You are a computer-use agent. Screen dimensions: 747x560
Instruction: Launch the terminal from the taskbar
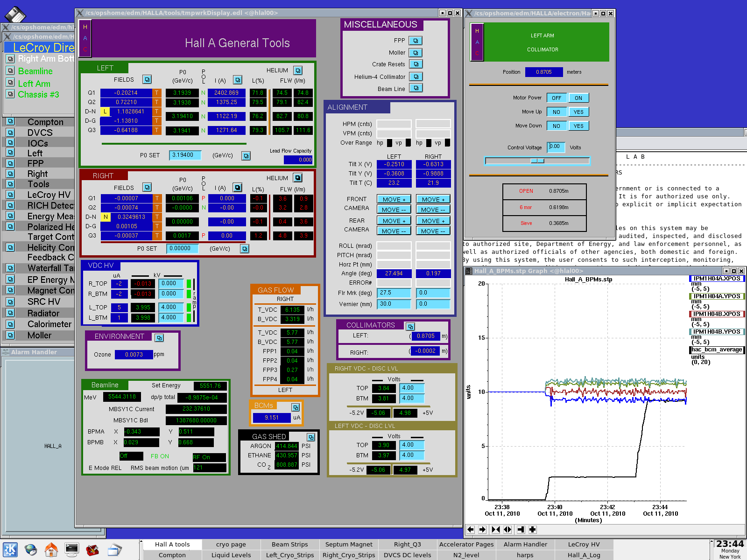coord(72,550)
